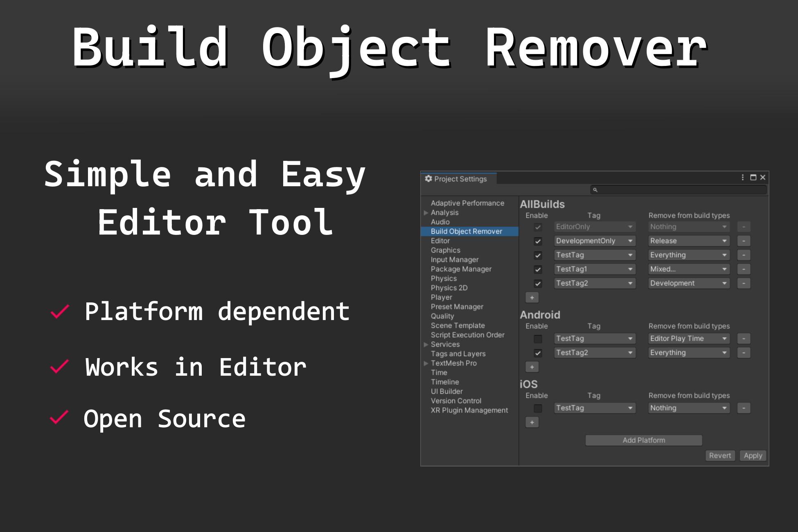Uncheck enable for AllBuilds TestTag
Viewport: 798px width, 532px height.
coord(538,255)
